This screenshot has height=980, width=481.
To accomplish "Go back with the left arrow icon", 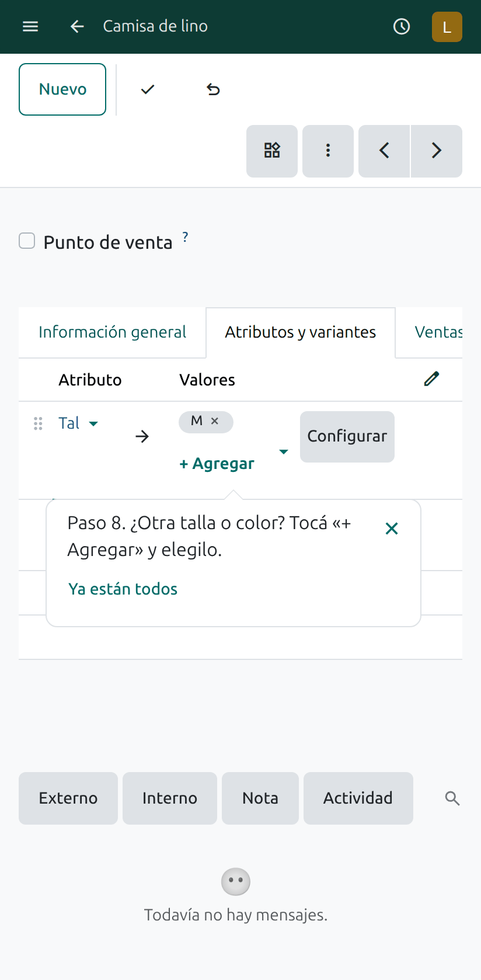I will [x=77, y=26].
